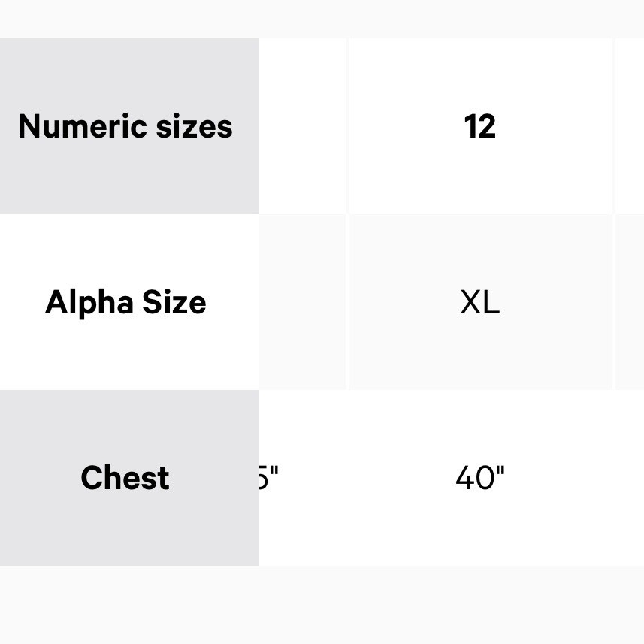Click the letter X in XL
This screenshot has width=644, height=644.
(x=471, y=303)
